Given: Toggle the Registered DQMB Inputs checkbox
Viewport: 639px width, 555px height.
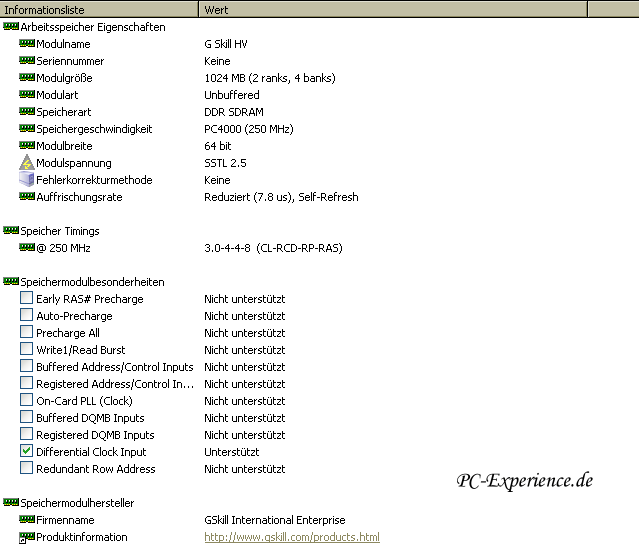Looking at the screenshot, I should (26, 434).
